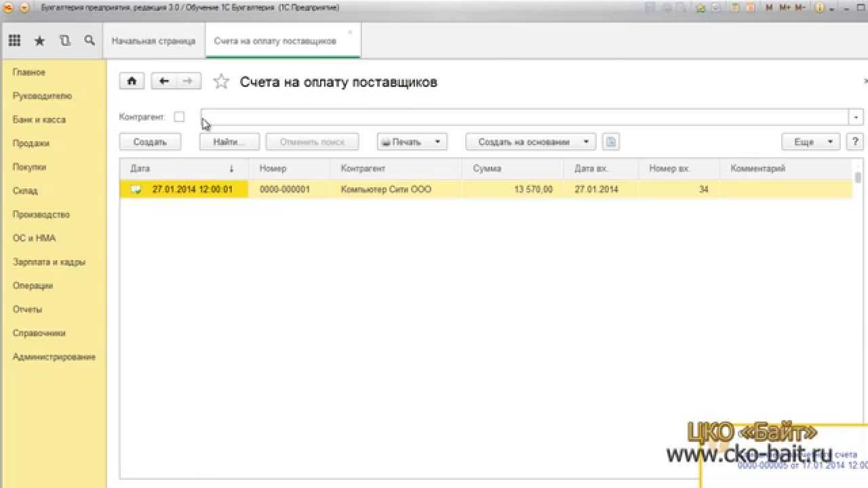Select the 13 570,00 sum cell
Viewport: 868px width, 488px height.
513,189
